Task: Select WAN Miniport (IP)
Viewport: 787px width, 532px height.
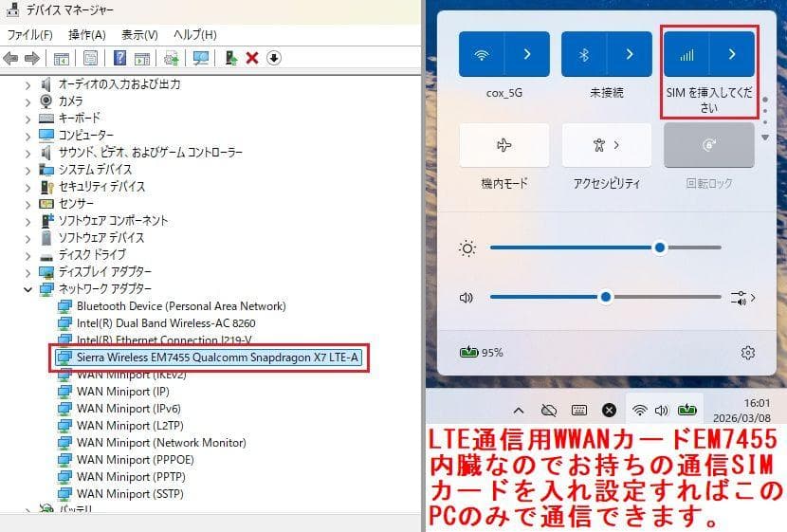Action: click(x=122, y=392)
